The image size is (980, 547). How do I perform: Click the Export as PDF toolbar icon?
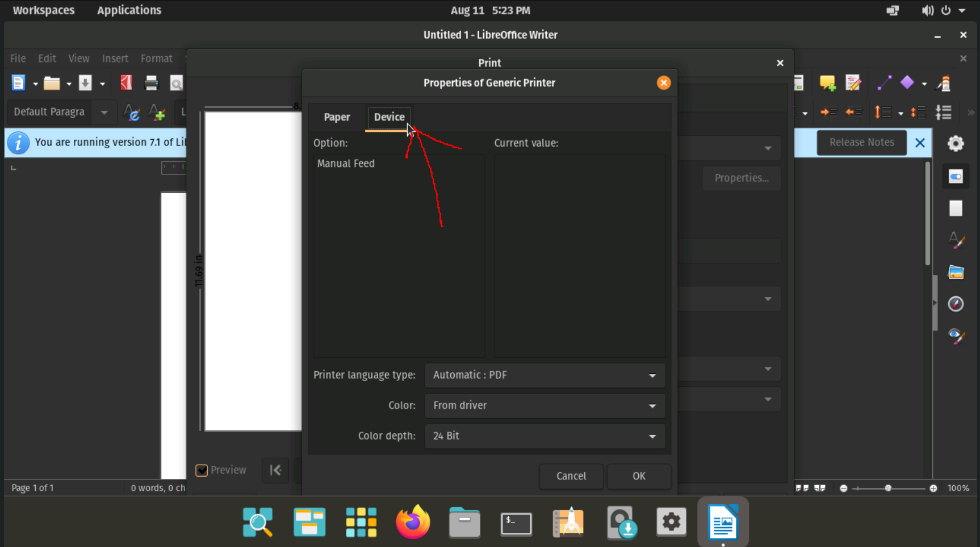(x=126, y=83)
